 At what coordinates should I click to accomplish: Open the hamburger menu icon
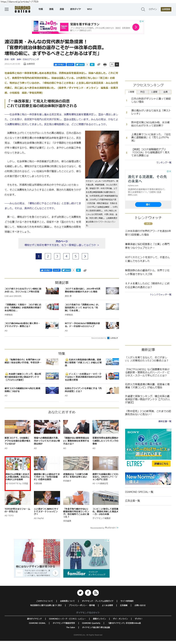7,9
